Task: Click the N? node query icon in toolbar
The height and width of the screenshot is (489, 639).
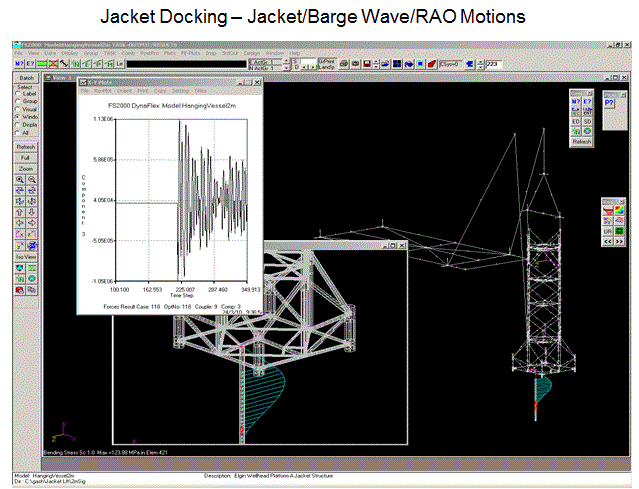Action: (20, 63)
